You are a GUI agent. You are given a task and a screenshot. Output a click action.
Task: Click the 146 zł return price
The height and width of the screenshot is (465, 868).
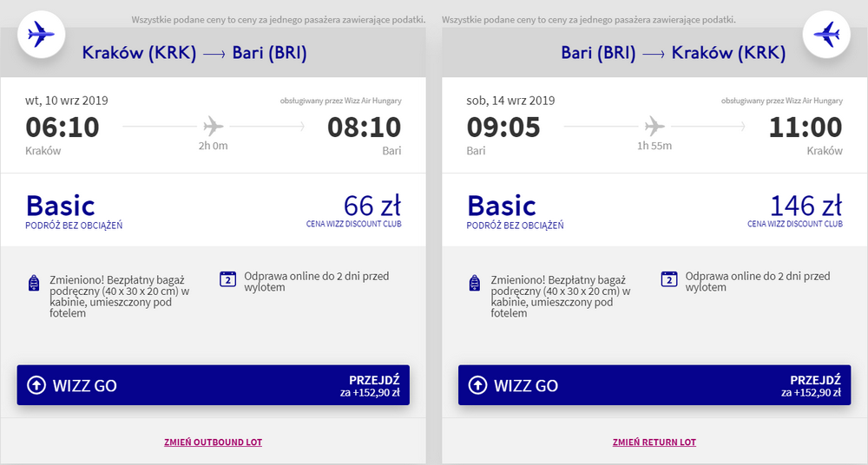click(806, 206)
